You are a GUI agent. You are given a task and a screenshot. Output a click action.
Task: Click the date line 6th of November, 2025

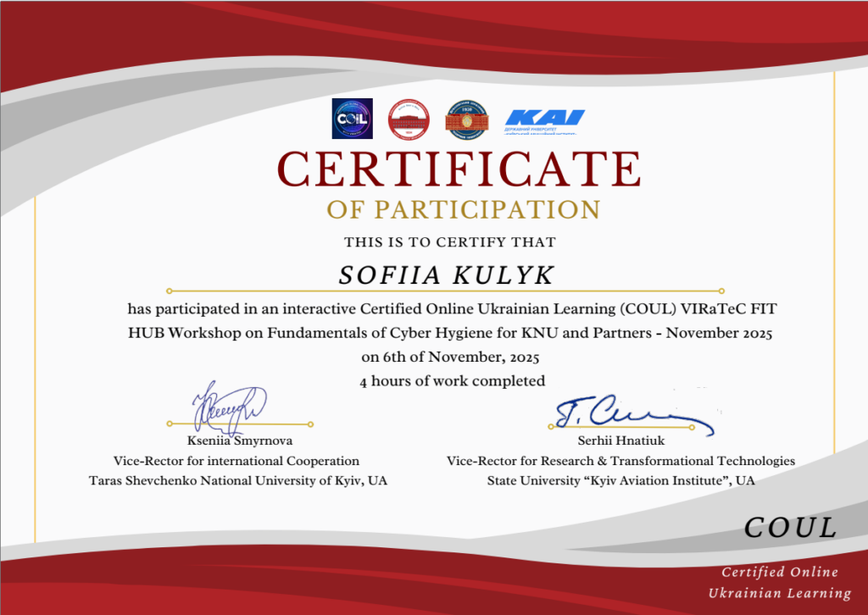[x=450, y=356]
